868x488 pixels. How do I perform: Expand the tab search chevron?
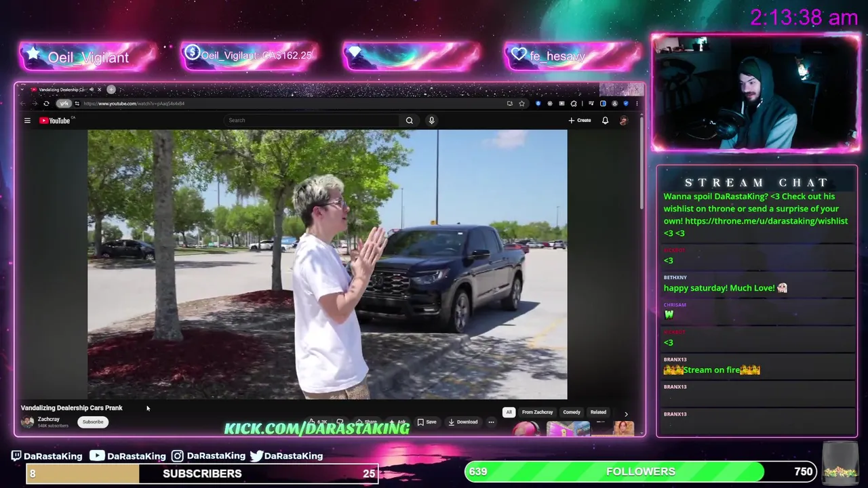22,89
